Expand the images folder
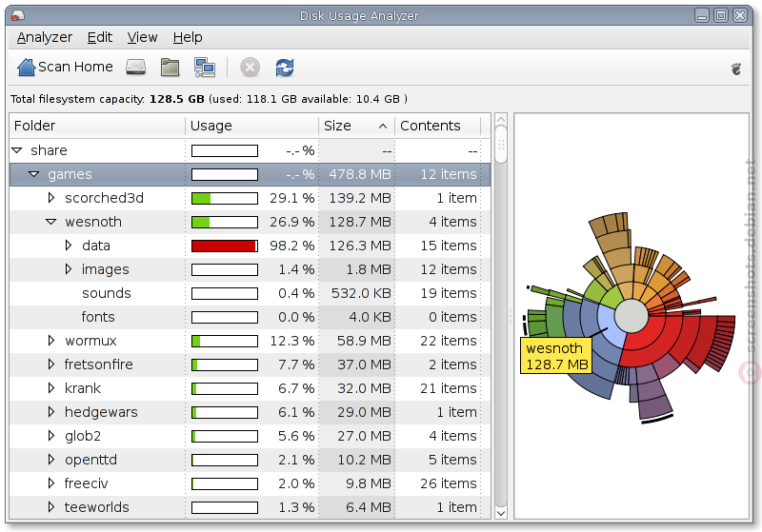Viewport: 762px width, 532px height. coord(69,269)
